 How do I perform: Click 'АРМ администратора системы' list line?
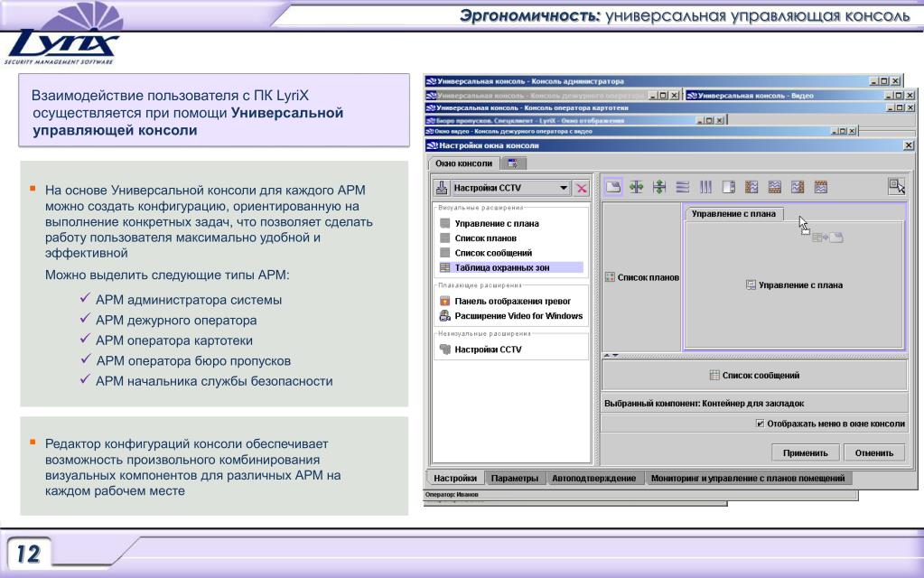click(189, 300)
